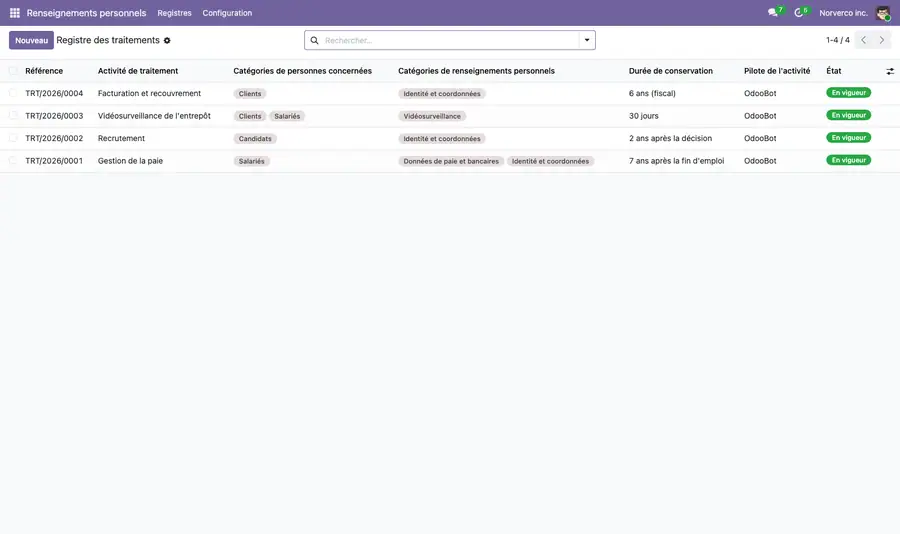Viewport: 900px width, 534px height.
Task: Open the Gestion de la paie record
Action: tap(130, 161)
